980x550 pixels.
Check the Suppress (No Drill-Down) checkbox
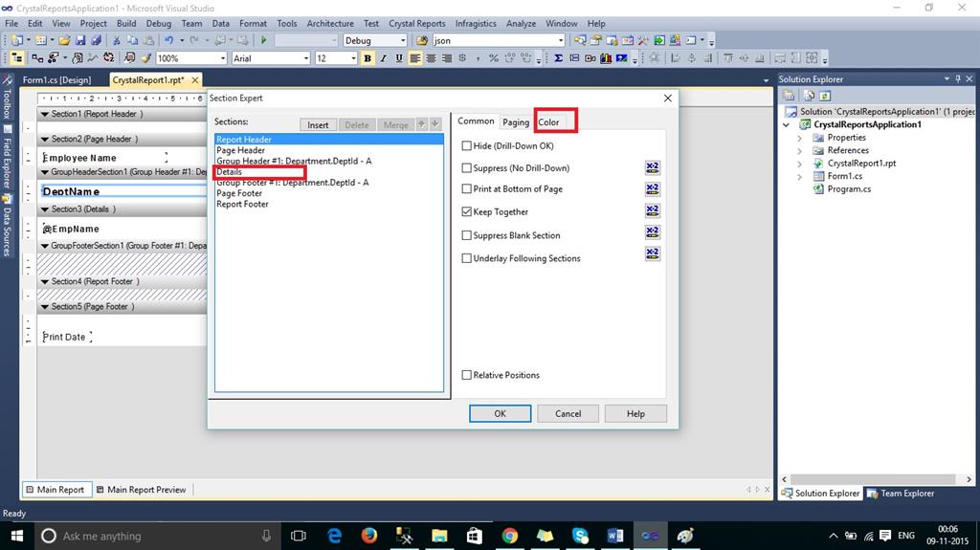pyautogui.click(x=466, y=168)
